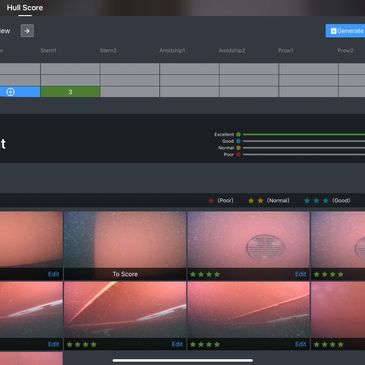Select the crosshair target icon in blue cell

point(10,92)
